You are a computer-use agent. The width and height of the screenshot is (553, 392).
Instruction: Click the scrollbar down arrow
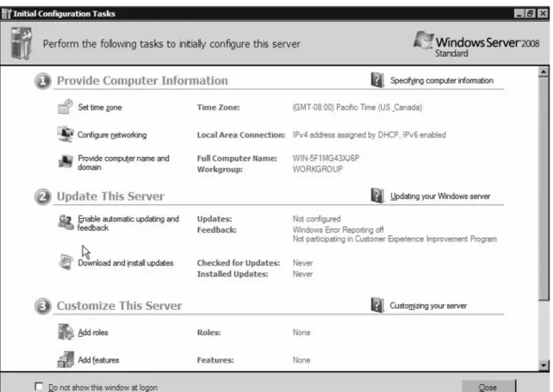point(544,365)
